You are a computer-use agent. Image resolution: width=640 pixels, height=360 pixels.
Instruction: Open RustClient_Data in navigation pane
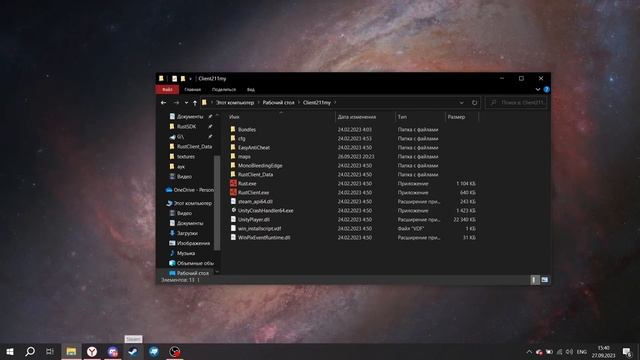(194, 146)
